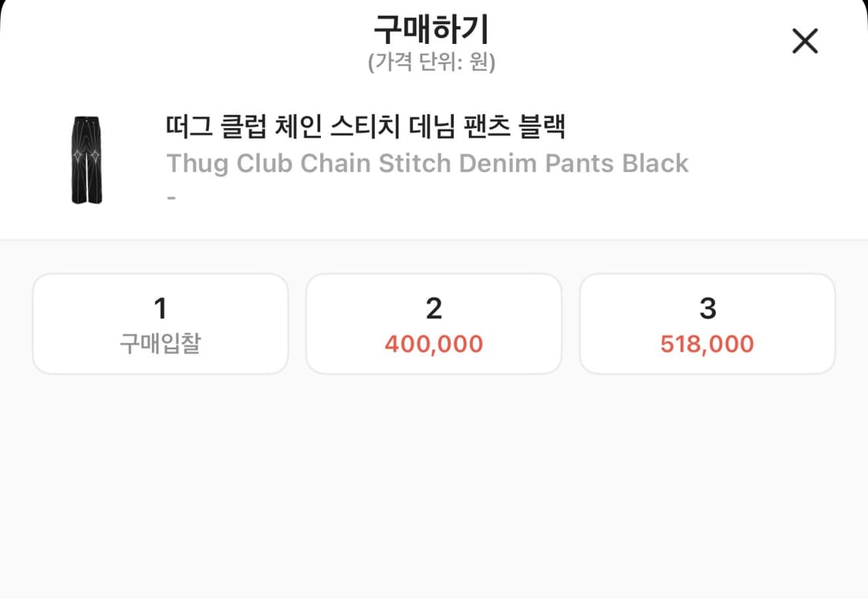Dismiss the purchase popup with the X

click(x=805, y=41)
